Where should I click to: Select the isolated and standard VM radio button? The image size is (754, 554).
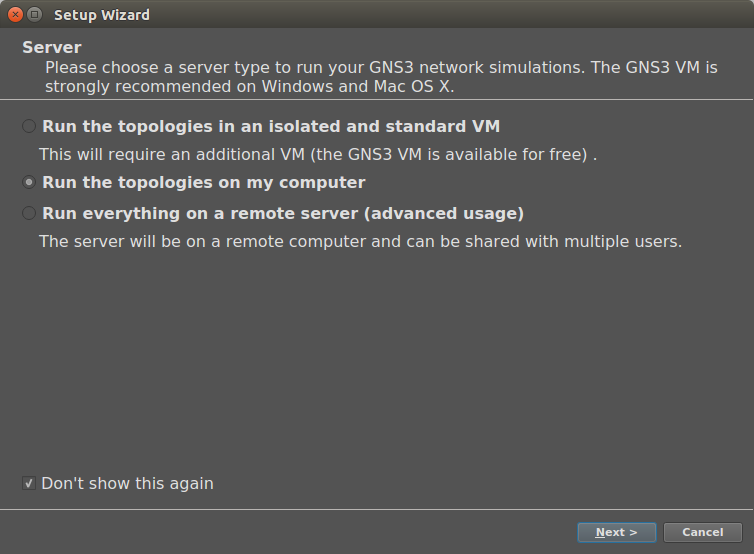coord(29,126)
